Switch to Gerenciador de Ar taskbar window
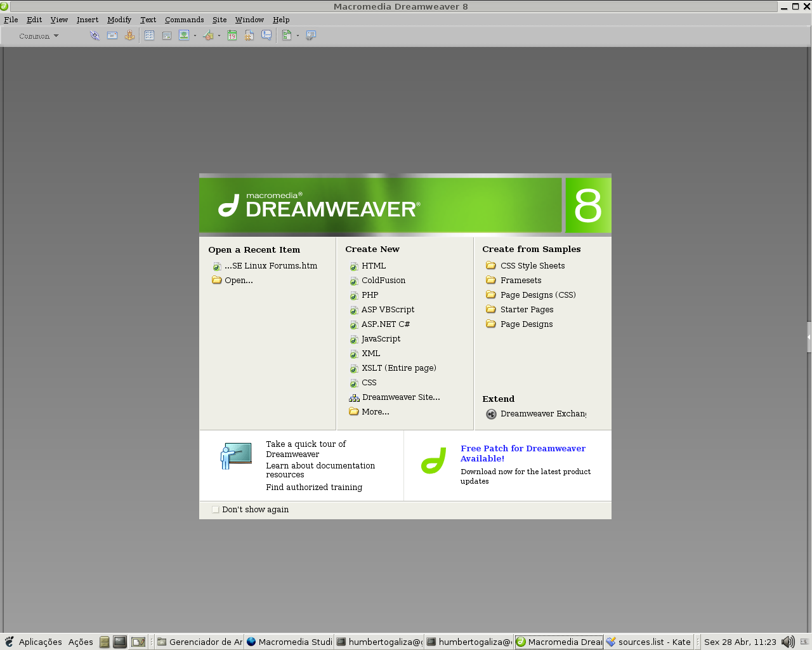 (200, 642)
